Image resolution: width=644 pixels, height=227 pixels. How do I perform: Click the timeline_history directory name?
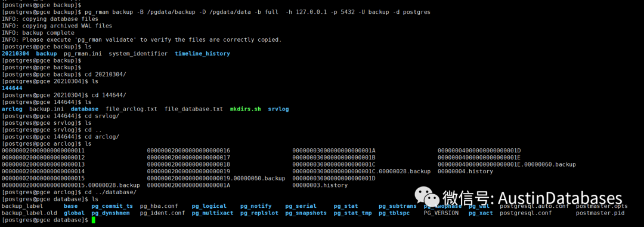click(x=202, y=54)
